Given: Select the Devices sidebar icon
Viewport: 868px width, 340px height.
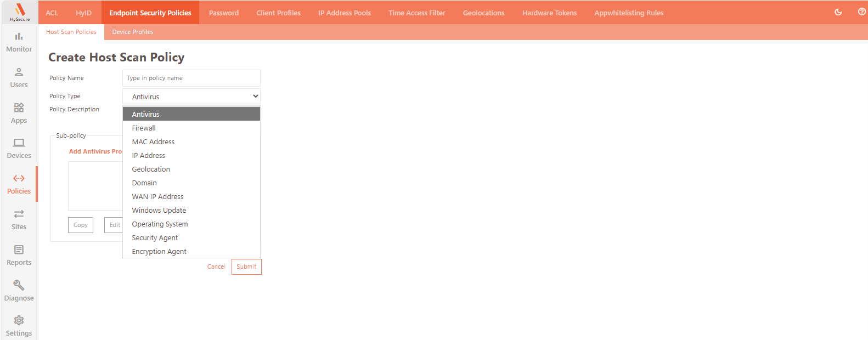Looking at the screenshot, I should click(x=19, y=143).
